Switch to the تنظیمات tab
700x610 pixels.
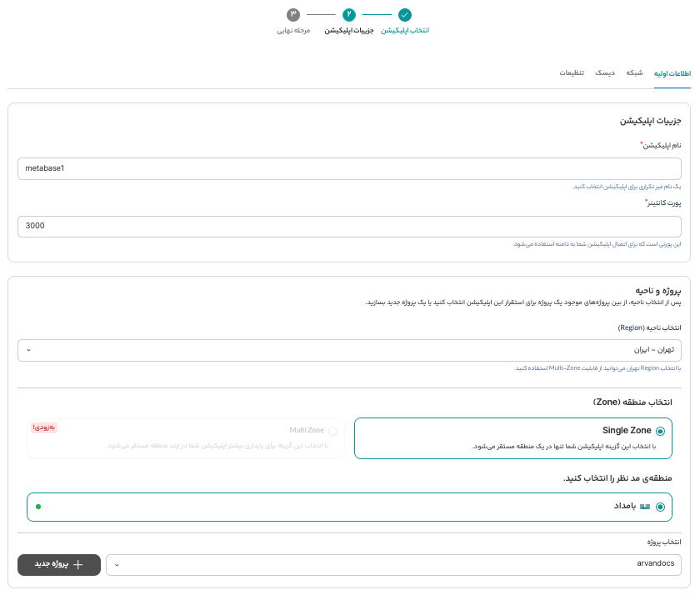coord(572,73)
